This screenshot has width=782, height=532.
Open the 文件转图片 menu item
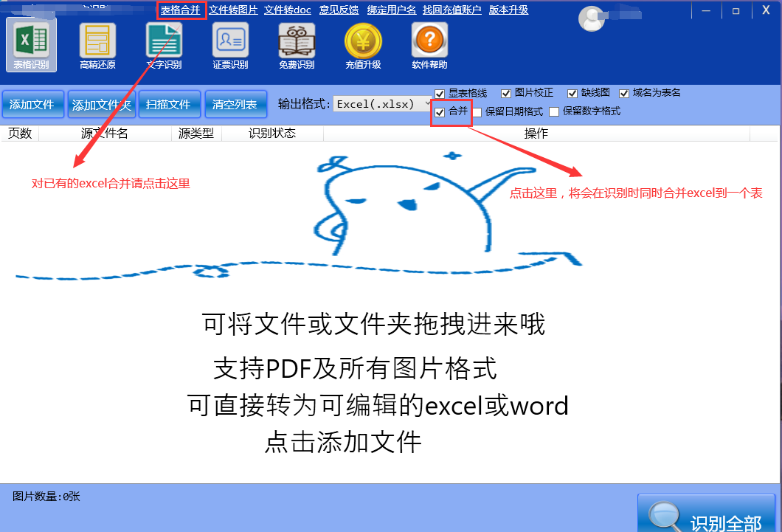[233, 10]
